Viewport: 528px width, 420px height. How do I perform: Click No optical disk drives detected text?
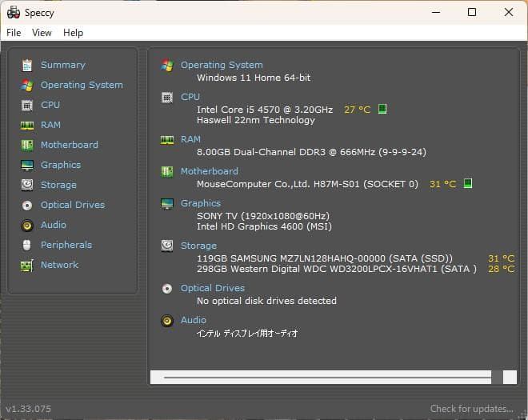point(266,301)
